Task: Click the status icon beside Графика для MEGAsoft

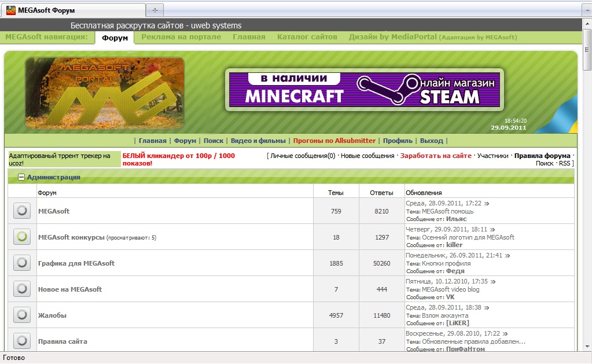Action: tap(22, 263)
